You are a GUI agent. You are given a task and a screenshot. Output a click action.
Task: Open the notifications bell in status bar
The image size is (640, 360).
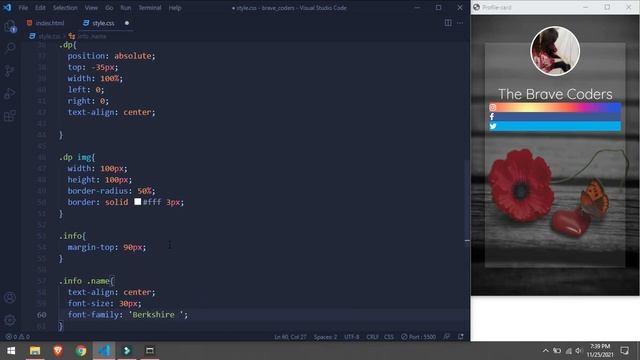coord(461,337)
